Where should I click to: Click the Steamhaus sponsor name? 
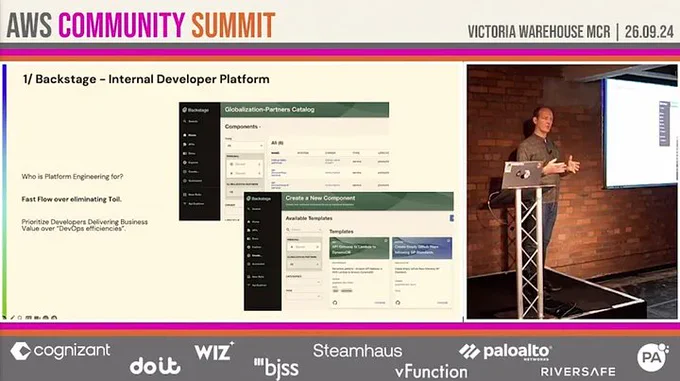pyautogui.click(x=358, y=351)
